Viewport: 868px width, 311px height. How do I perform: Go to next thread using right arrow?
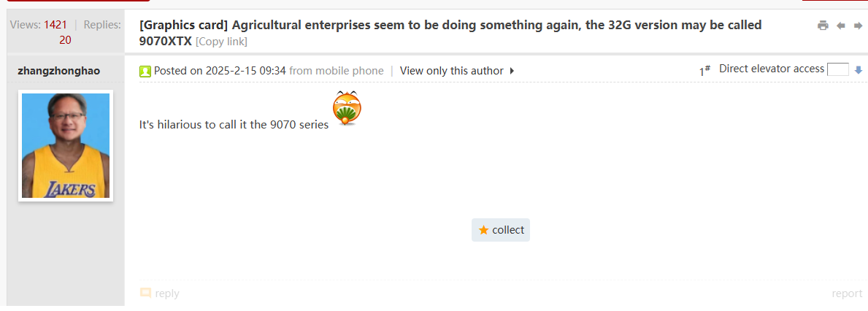[x=858, y=26]
